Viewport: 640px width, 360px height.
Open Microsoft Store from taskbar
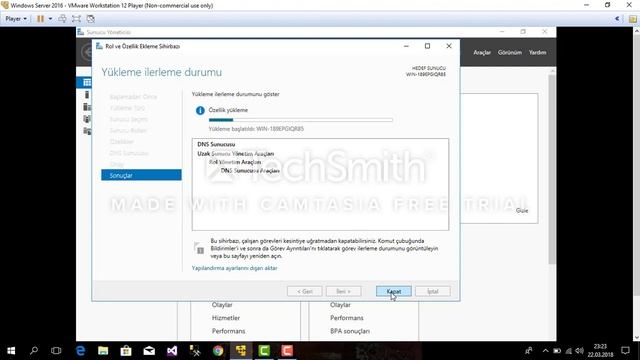click(126, 351)
